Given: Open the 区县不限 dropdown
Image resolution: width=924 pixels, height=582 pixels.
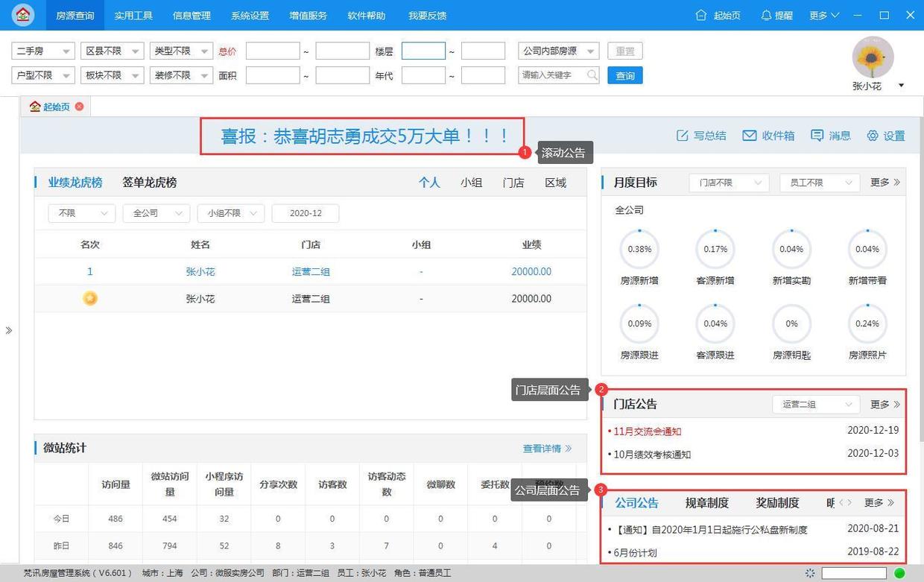Looking at the screenshot, I should 112,51.
